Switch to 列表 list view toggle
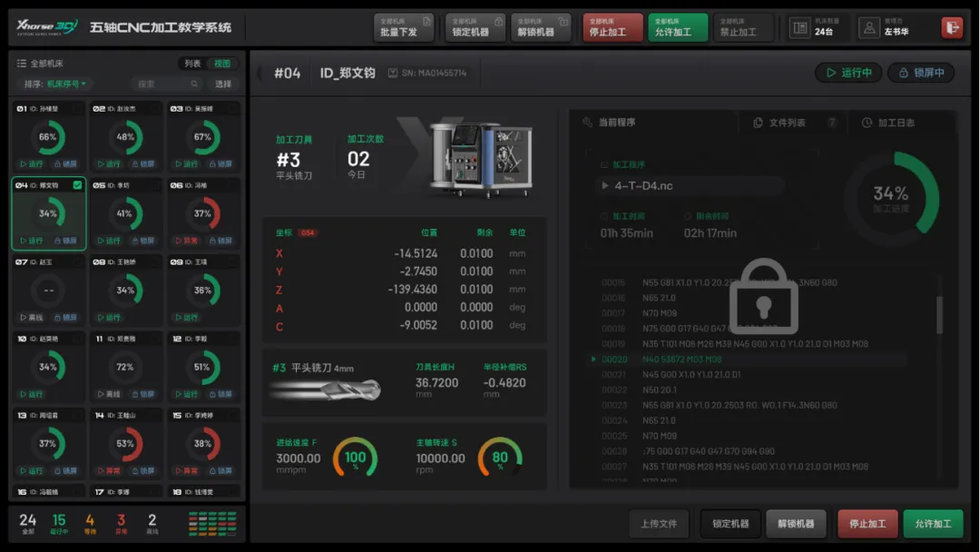 click(x=192, y=64)
